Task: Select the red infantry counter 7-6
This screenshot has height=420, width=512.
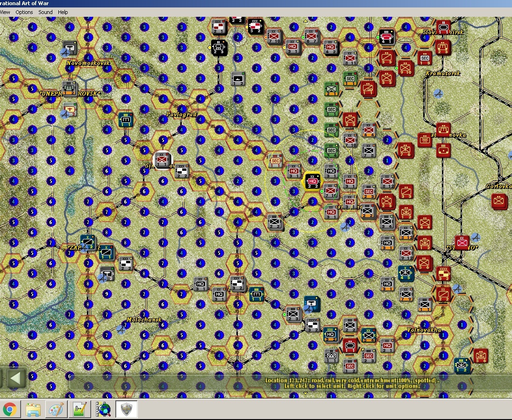Action: 406,151
